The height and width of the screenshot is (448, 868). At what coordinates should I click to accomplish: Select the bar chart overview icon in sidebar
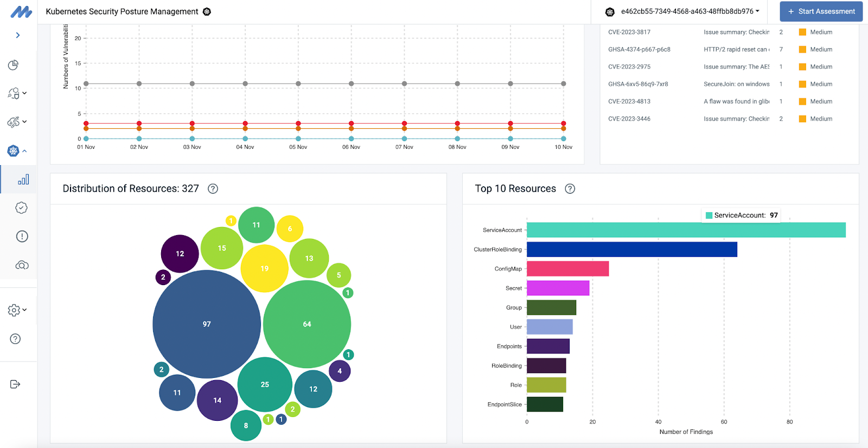pos(23,180)
